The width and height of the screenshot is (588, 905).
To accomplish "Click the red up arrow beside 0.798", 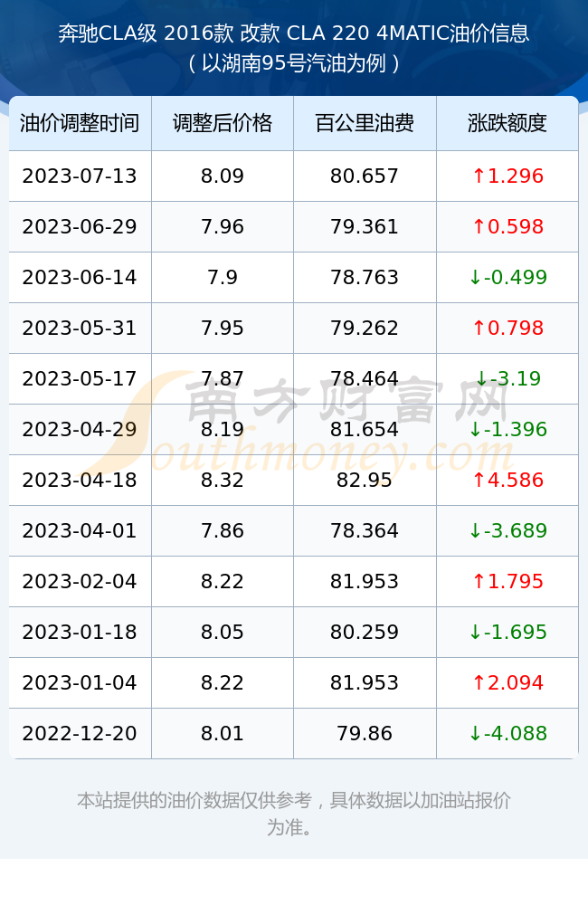I will point(479,329).
